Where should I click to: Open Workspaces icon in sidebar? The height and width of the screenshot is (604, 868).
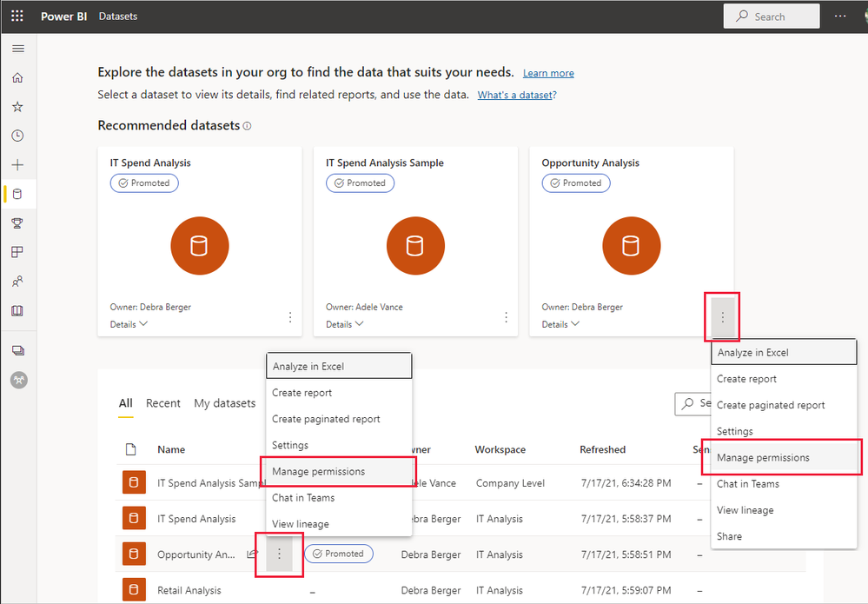pos(17,350)
